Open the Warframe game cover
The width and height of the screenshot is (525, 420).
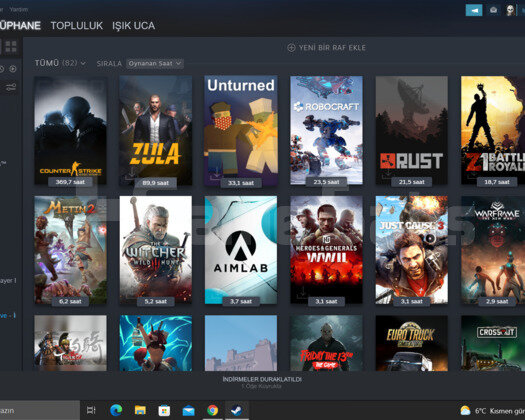(493, 250)
